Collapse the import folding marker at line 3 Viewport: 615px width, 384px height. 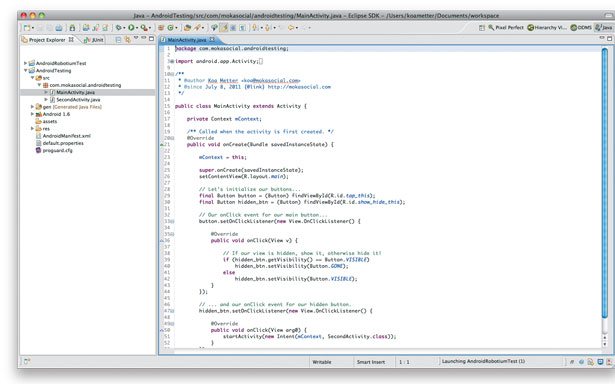coord(172,61)
